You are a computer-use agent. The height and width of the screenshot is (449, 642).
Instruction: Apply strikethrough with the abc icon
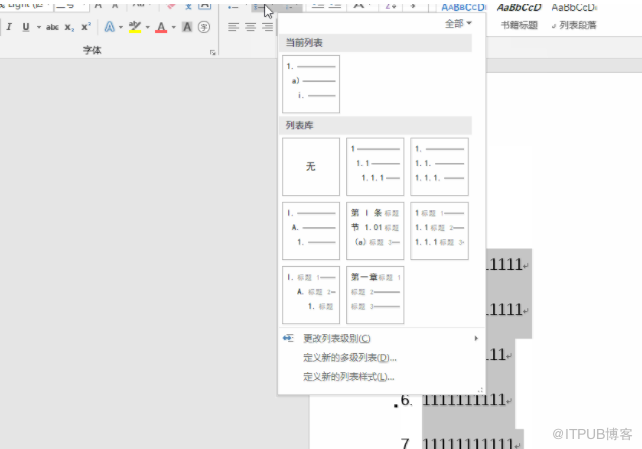click(52, 27)
